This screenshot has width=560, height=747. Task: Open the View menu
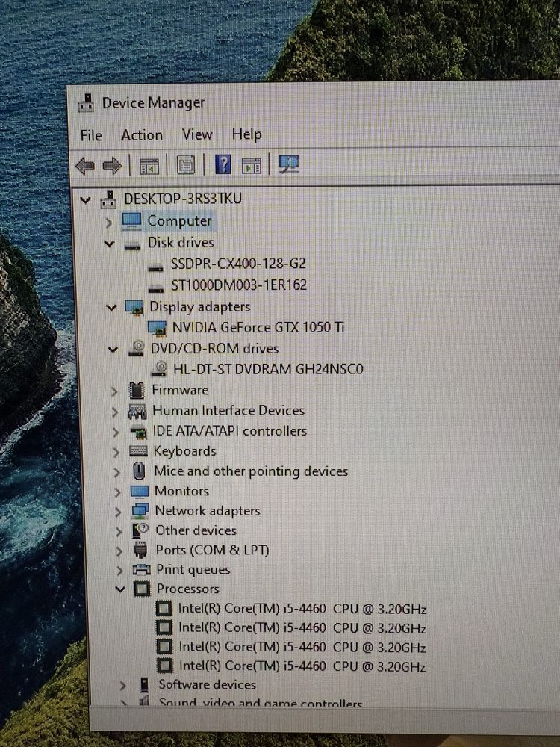pyautogui.click(x=197, y=134)
